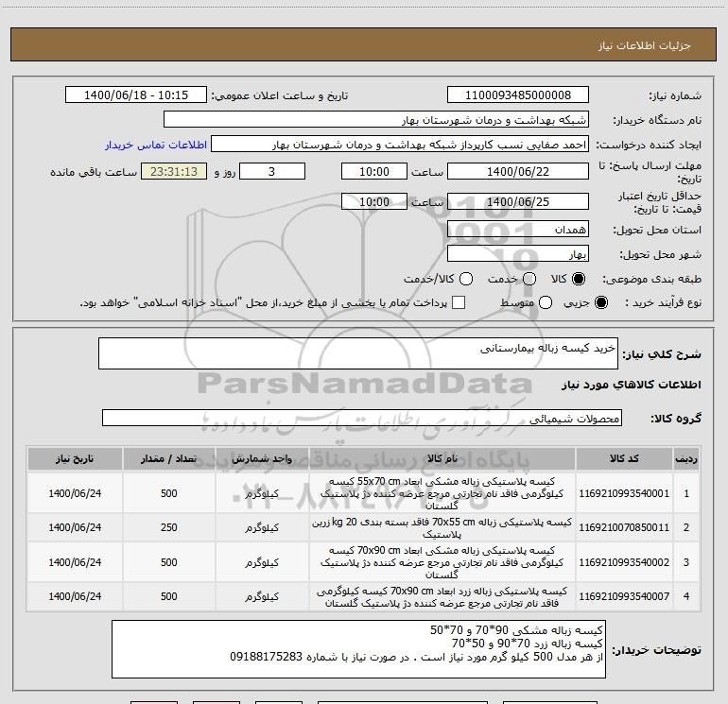Screen dimensions: 728x704
Task: Select the متوسط purchase type radio
Action: coord(546,302)
